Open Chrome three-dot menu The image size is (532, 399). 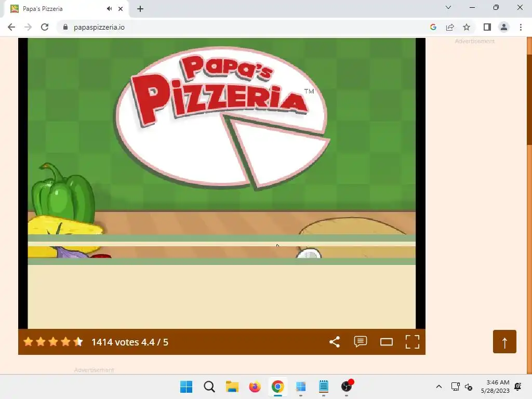click(x=521, y=27)
